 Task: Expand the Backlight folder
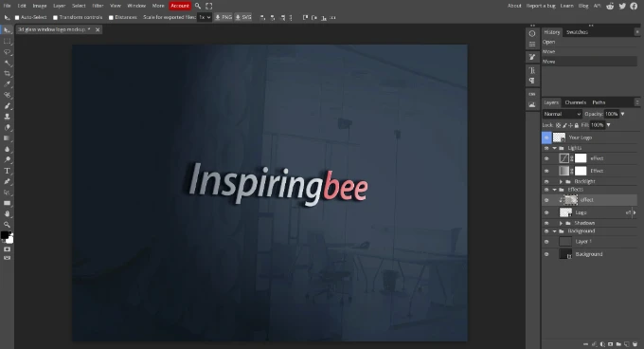[x=561, y=181]
